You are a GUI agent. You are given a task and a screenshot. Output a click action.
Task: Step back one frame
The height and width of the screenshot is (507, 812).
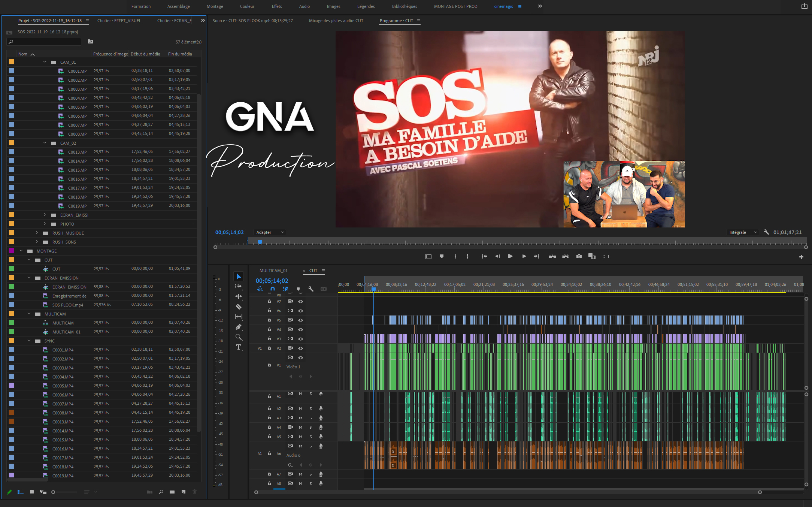pyautogui.click(x=497, y=256)
